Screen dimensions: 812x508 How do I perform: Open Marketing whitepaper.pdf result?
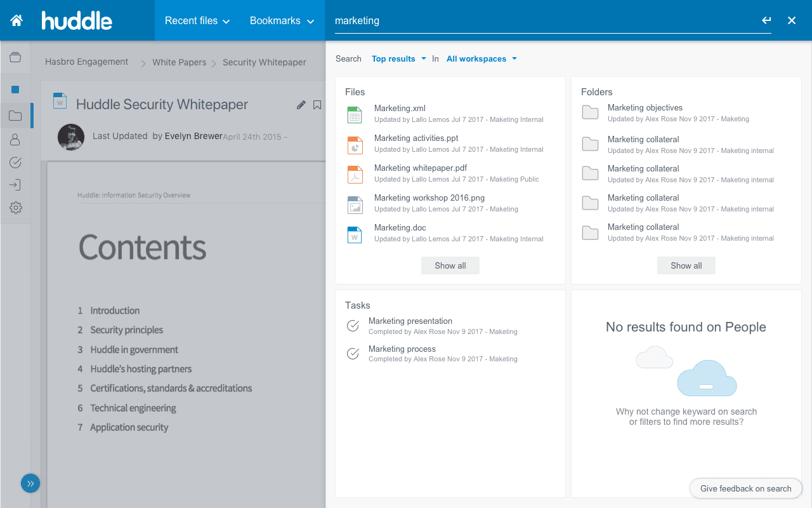point(421,168)
